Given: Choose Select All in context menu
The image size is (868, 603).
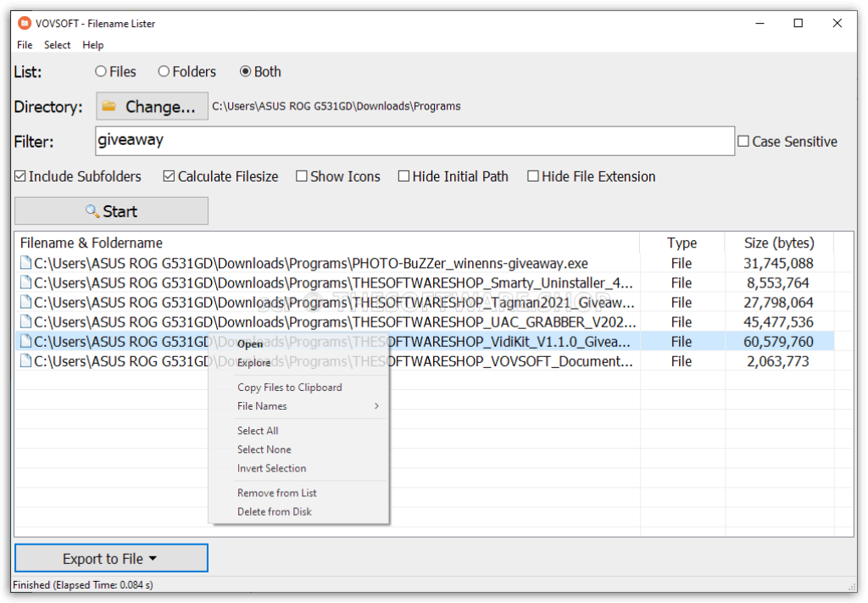Looking at the screenshot, I should click(x=258, y=430).
